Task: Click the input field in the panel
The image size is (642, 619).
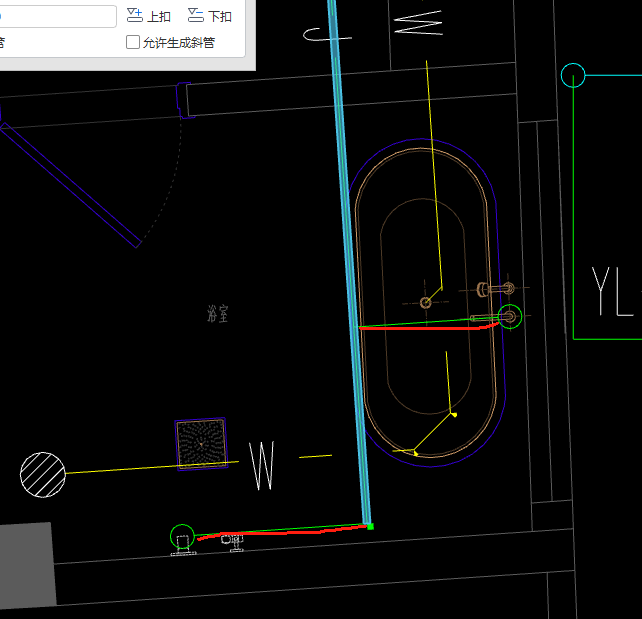Action: pos(57,16)
